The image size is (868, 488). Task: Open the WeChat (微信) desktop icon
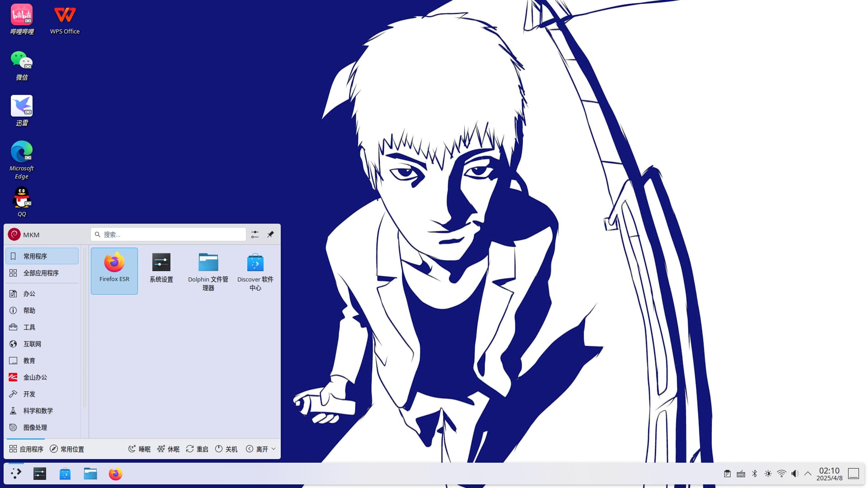click(22, 66)
